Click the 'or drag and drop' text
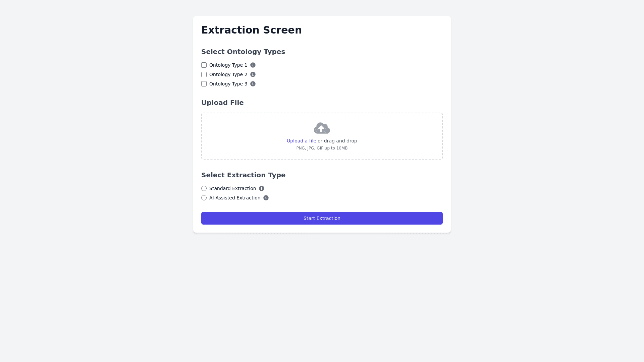The width and height of the screenshot is (644, 362). pos(337,141)
